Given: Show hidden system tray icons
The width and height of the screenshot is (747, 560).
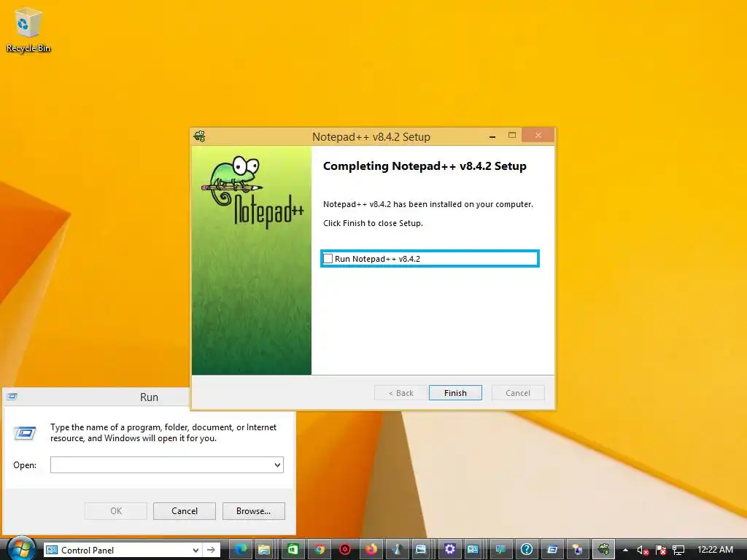Looking at the screenshot, I should (x=625, y=550).
